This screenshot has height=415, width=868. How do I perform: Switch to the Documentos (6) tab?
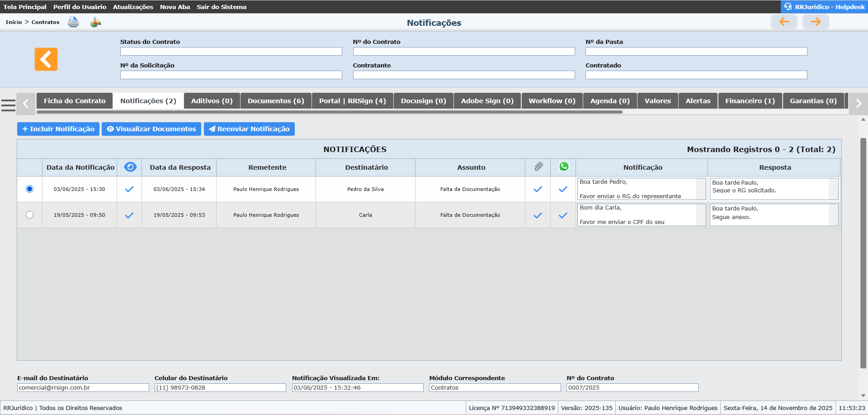pos(276,101)
